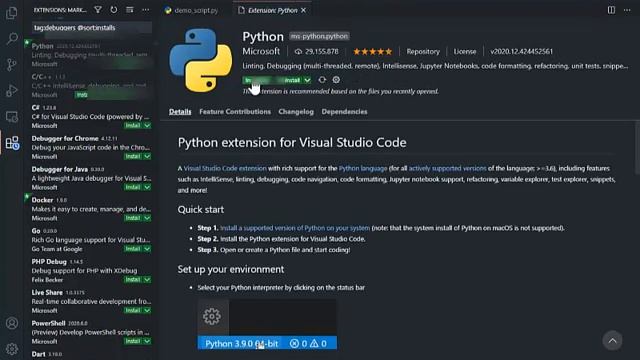Open the Source Control view
The width and height of the screenshot is (640, 360).
[12, 64]
